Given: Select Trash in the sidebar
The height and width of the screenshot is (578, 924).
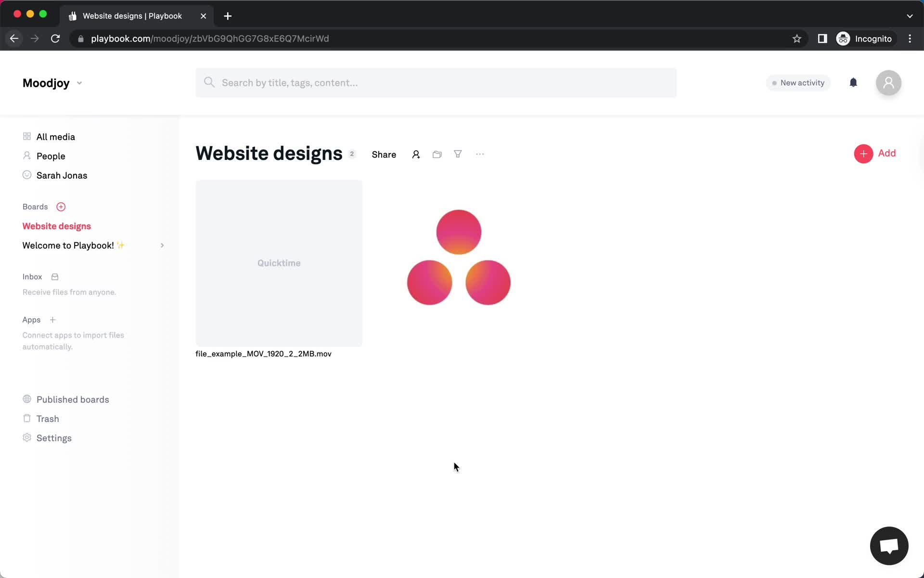Looking at the screenshot, I should tap(48, 418).
